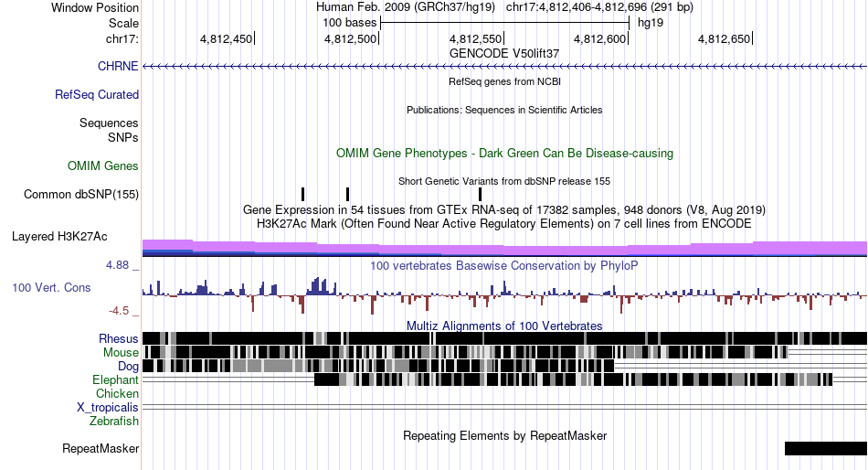
Task: Select the Layered H3K27Ac track label
Action: [x=59, y=237]
